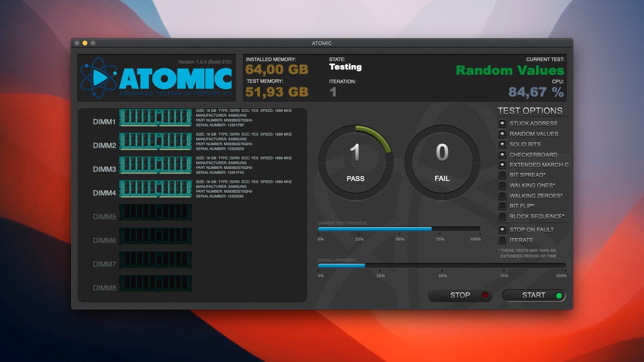Click the PASS counter gauge

tap(355, 162)
